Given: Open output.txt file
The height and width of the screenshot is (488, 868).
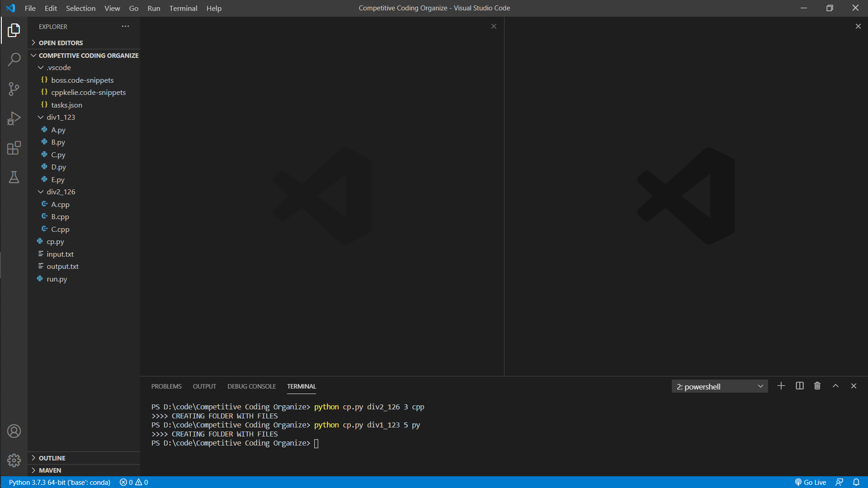Looking at the screenshot, I should pyautogui.click(x=84, y=266).
